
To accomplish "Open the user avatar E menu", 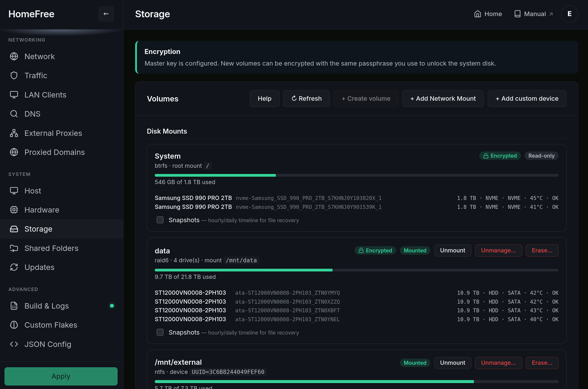I will point(569,14).
